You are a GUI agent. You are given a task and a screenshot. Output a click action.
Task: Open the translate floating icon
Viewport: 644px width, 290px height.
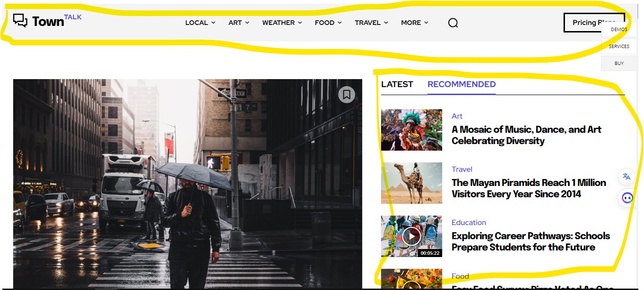(627, 177)
